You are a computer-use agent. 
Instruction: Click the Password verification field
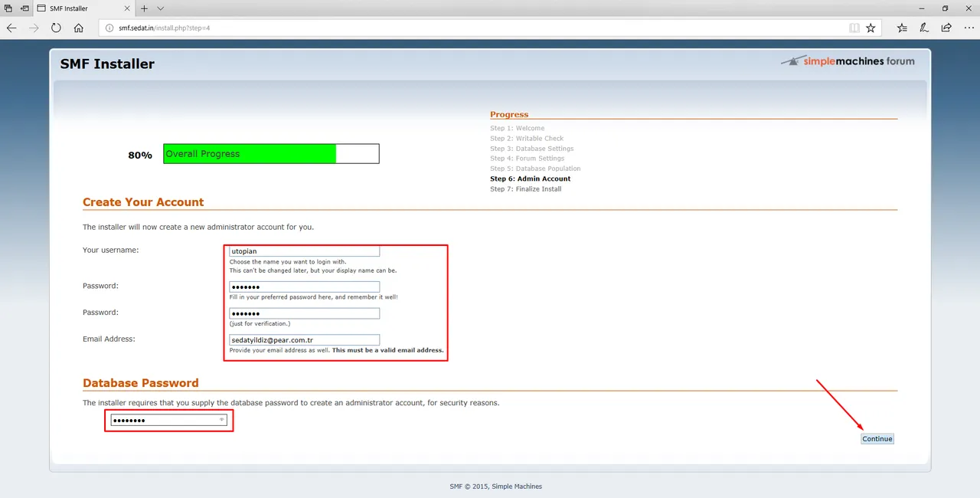304,313
